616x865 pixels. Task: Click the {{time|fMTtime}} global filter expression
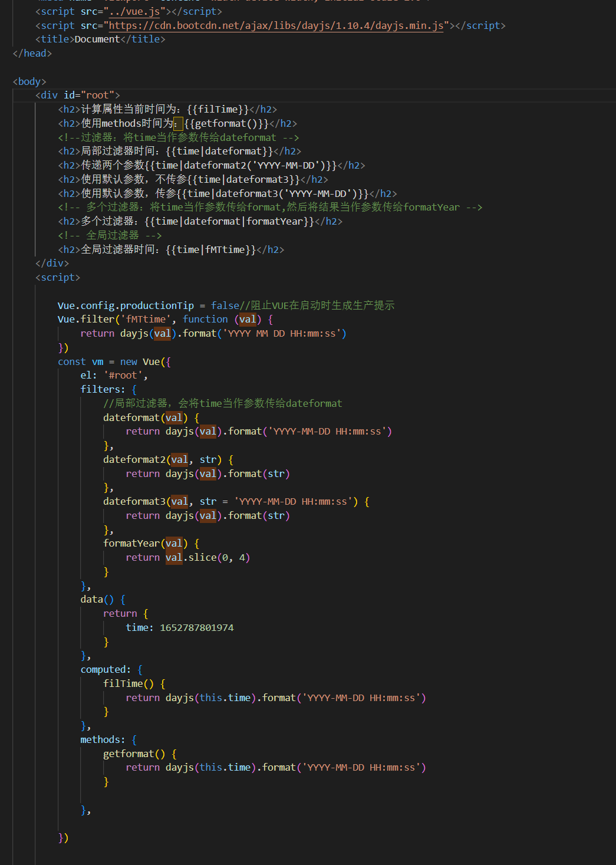[210, 250]
